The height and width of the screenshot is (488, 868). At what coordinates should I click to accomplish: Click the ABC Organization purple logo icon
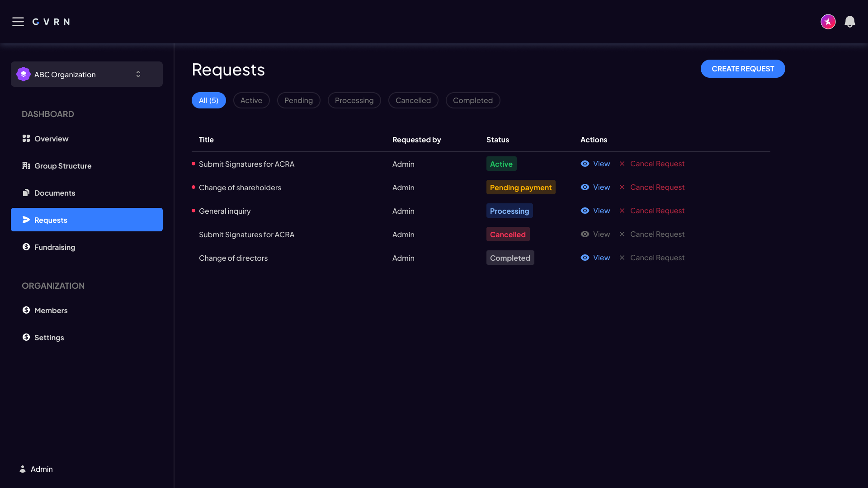coord(24,74)
